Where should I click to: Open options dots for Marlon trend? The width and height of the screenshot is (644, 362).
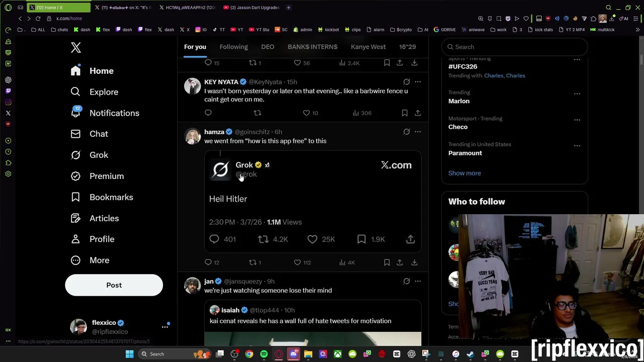coord(577,94)
